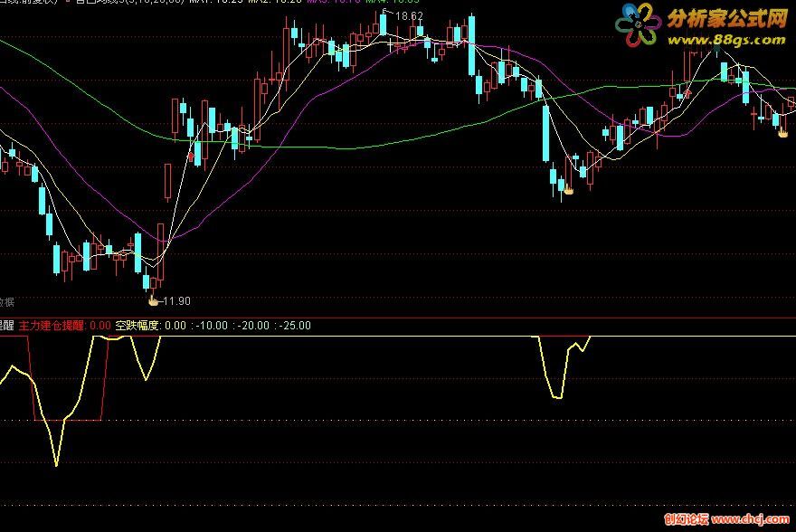This screenshot has width=796, height=532.
Task: Click the 主力建仓提醒 indicator label
Action: pyautogui.click(x=52, y=326)
